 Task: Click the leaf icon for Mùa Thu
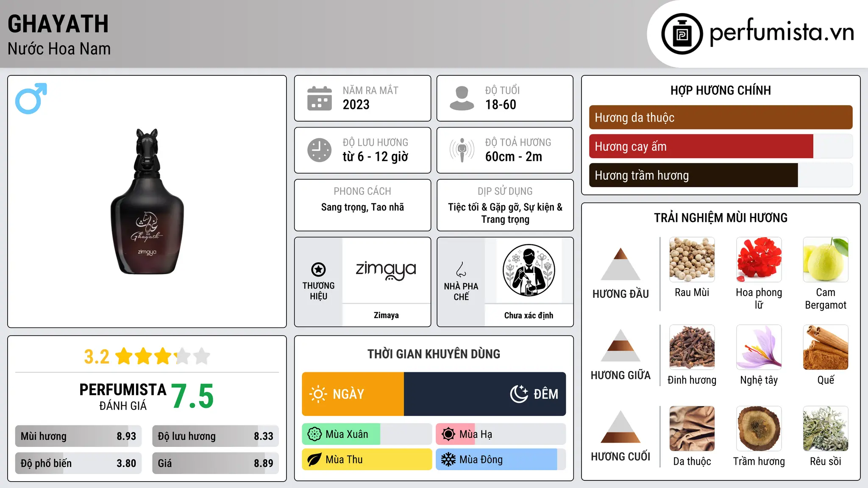pos(314,460)
